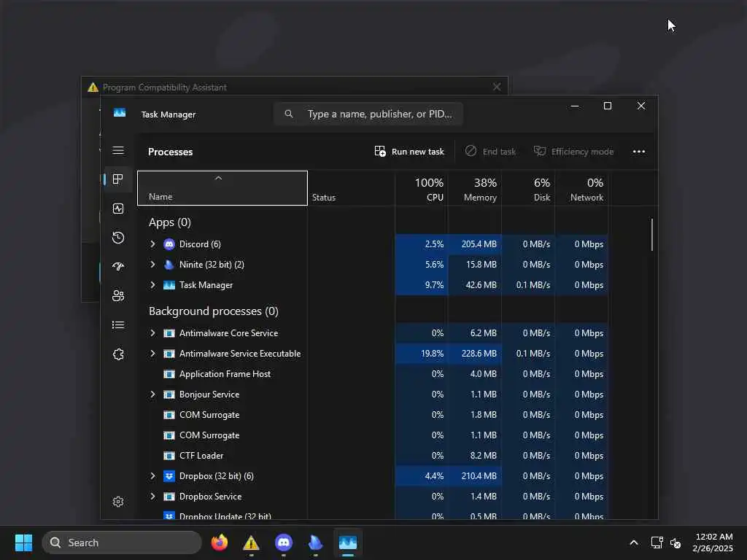Select the Application Frame Host process
This screenshot has height=560, width=747.
coord(373,374)
